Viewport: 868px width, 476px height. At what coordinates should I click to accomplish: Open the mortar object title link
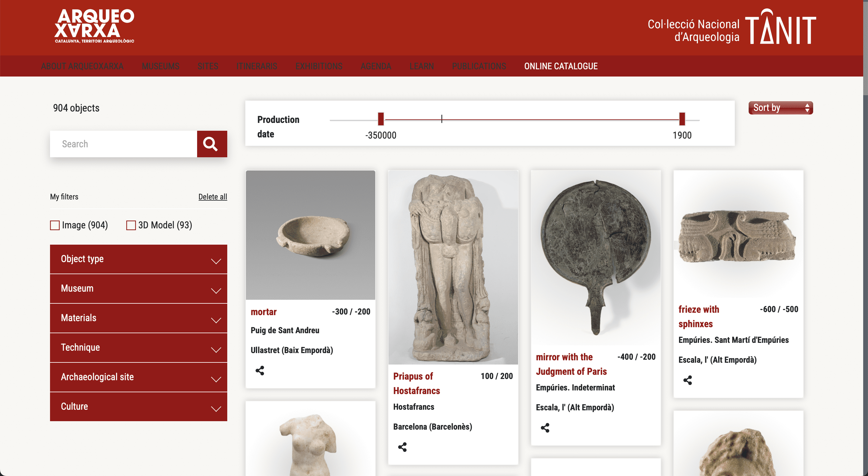(263, 312)
